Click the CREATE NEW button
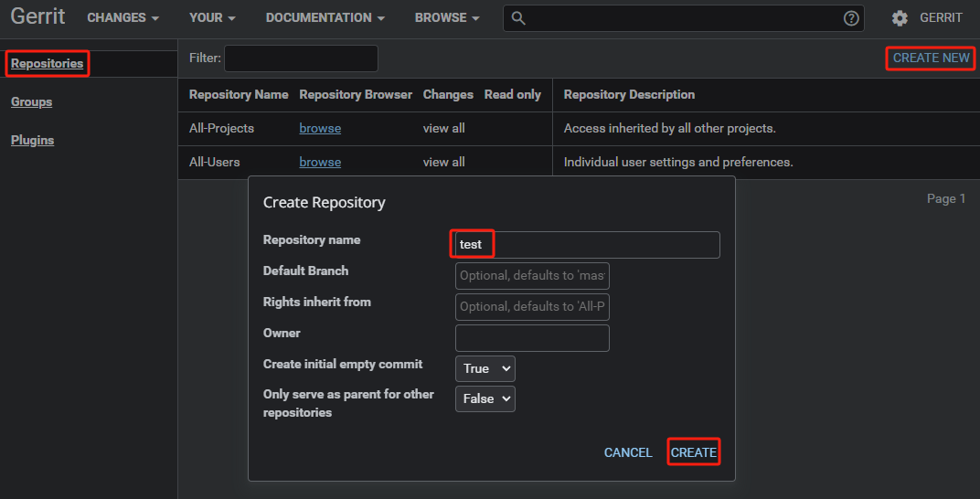 click(x=931, y=58)
